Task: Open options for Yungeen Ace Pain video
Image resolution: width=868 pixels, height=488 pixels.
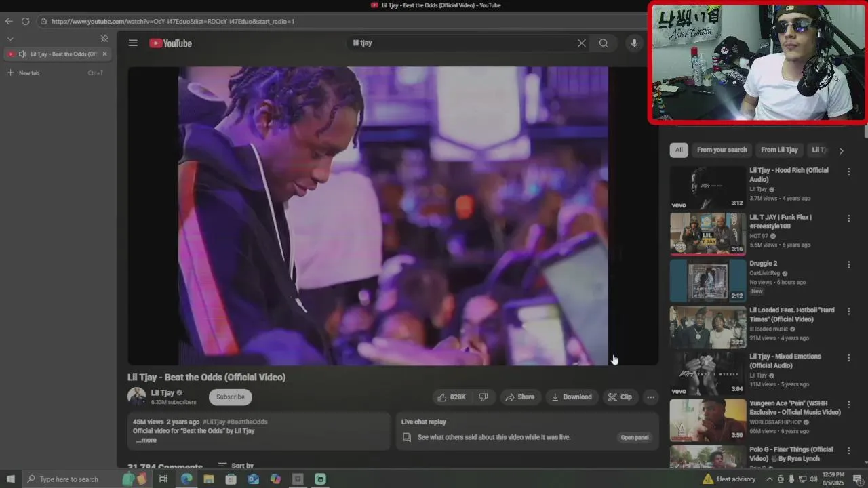Action: click(x=848, y=404)
